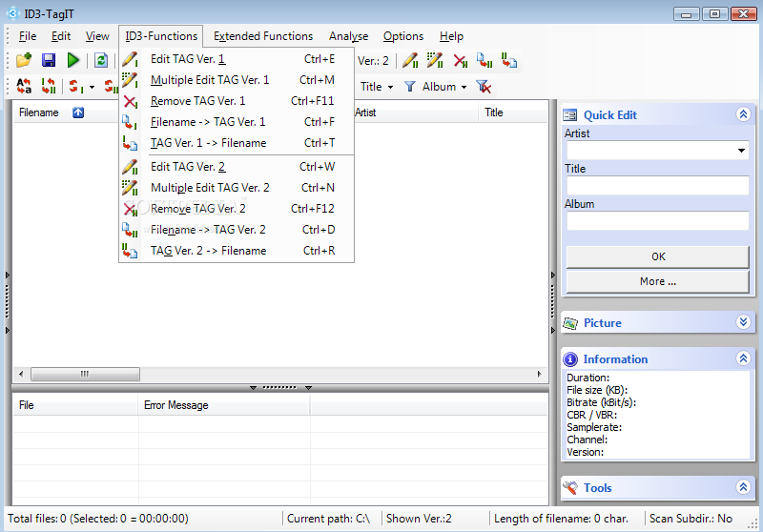Image resolution: width=763 pixels, height=532 pixels.
Task: Click horizontal scrollbar thumb in file list
Action: pos(85,374)
